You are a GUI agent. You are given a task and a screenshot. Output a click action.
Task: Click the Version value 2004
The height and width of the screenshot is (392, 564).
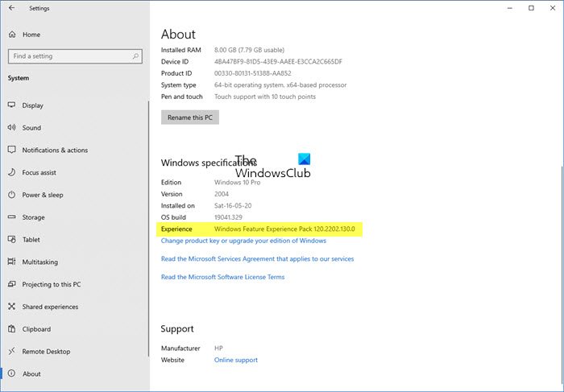[x=222, y=194]
